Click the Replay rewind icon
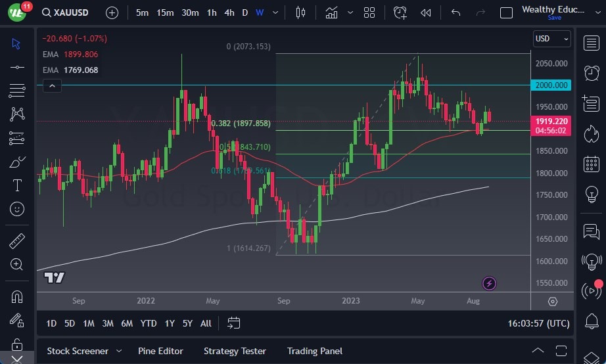 [426, 12]
